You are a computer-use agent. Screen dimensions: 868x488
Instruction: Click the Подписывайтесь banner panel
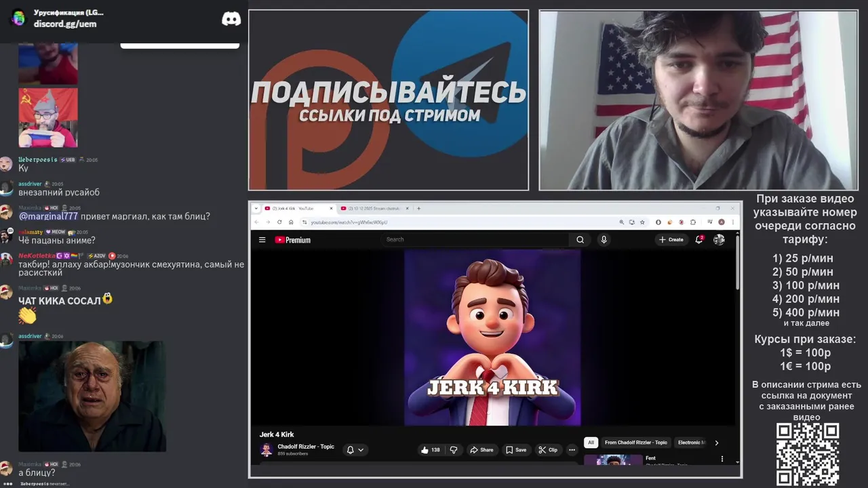(389, 100)
